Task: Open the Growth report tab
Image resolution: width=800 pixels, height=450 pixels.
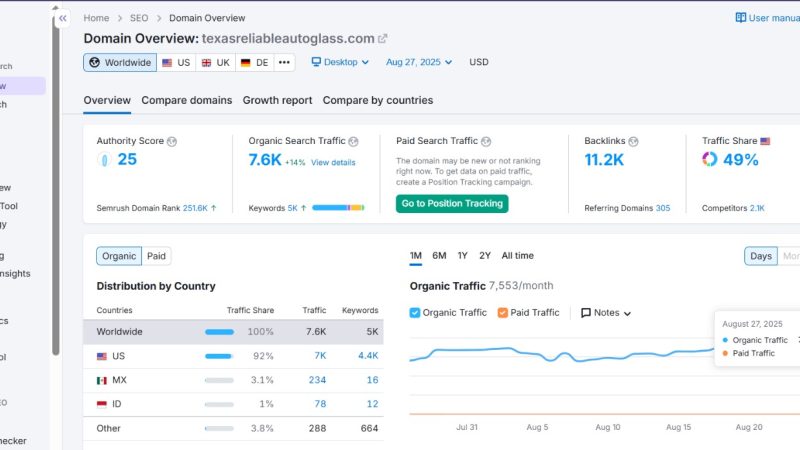Action: point(277,101)
